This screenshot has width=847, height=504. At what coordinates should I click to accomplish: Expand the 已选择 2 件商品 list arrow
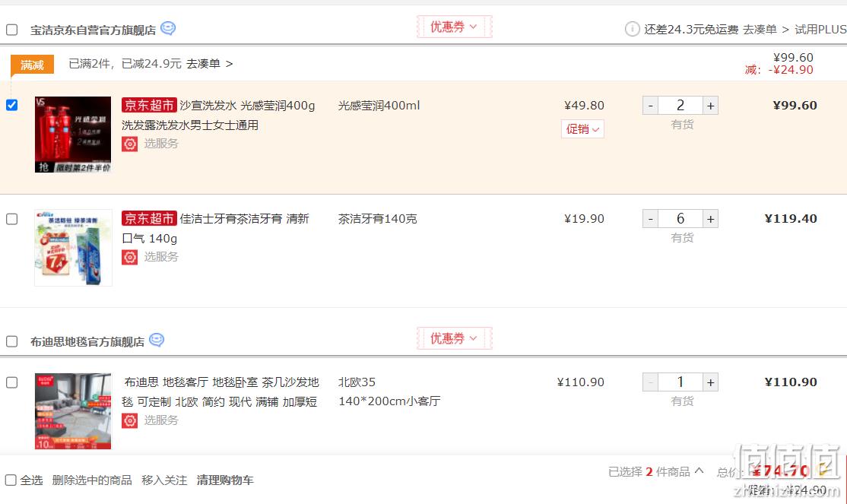699,471
